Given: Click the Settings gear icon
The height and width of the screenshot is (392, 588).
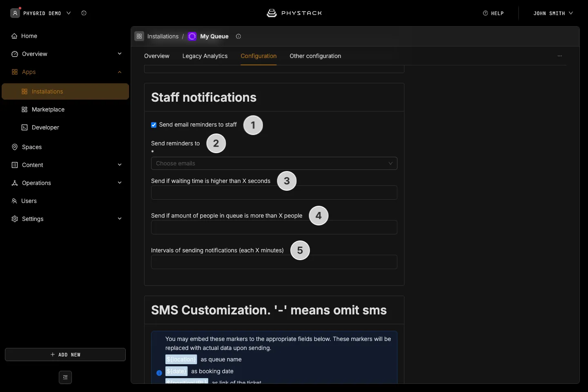Looking at the screenshot, I should pos(15,219).
